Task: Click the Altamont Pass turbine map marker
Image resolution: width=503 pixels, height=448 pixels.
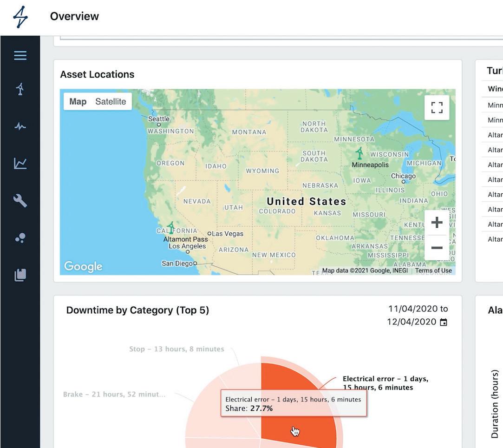Action: [x=171, y=228]
